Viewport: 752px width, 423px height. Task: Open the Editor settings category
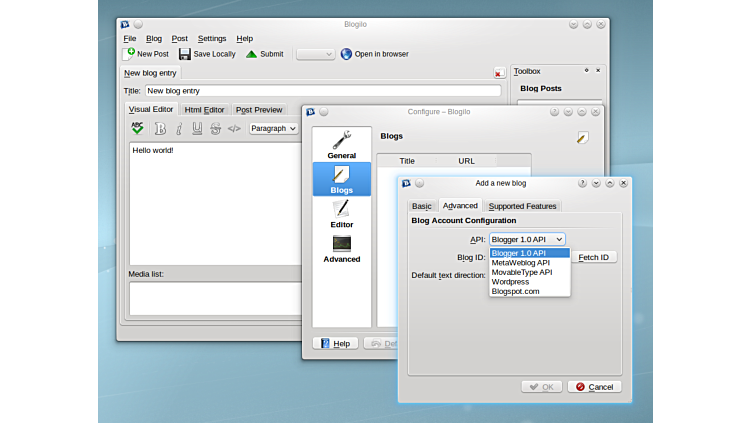tap(341, 214)
